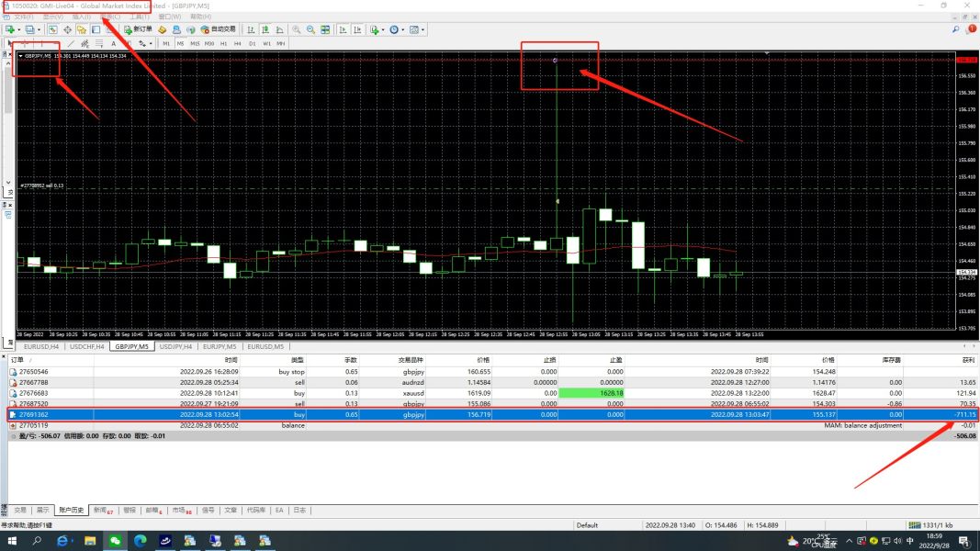Viewport: 980px width, 551px height.
Task: Select M5 timeframe button
Action: point(181,43)
